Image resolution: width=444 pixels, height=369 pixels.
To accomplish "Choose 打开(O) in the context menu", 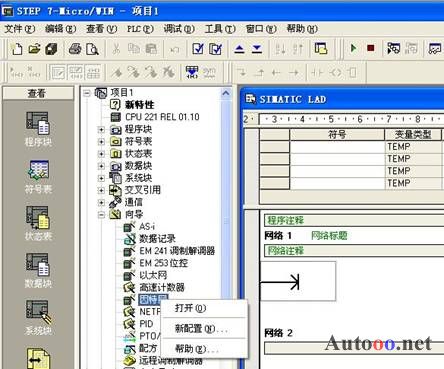I will point(204,308).
